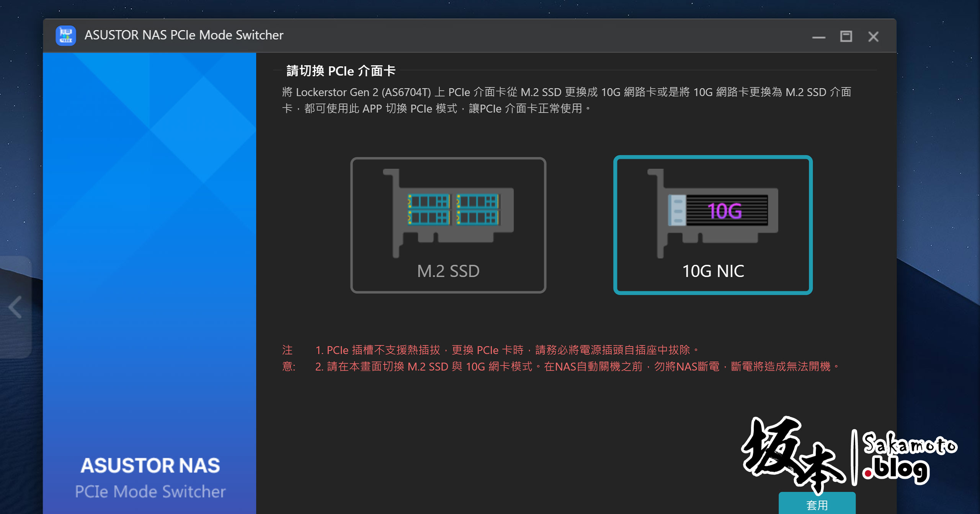
Task: Select the M.2 SSD mode card
Action: click(448, 225)
